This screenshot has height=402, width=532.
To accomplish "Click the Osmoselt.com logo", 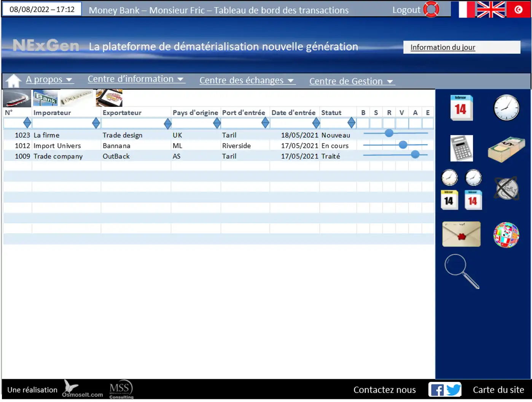I will [82, 389].
